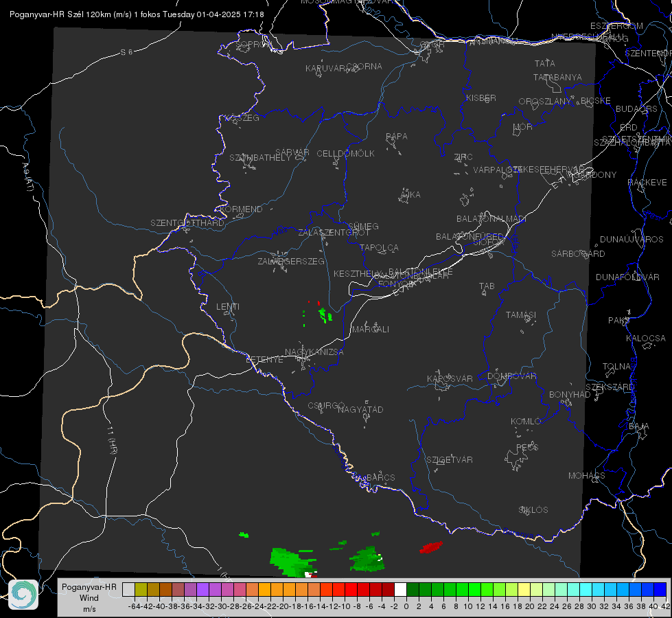Click the PAPA city label
The height and width of the screenshot is (618, 672).
point(397,136)
